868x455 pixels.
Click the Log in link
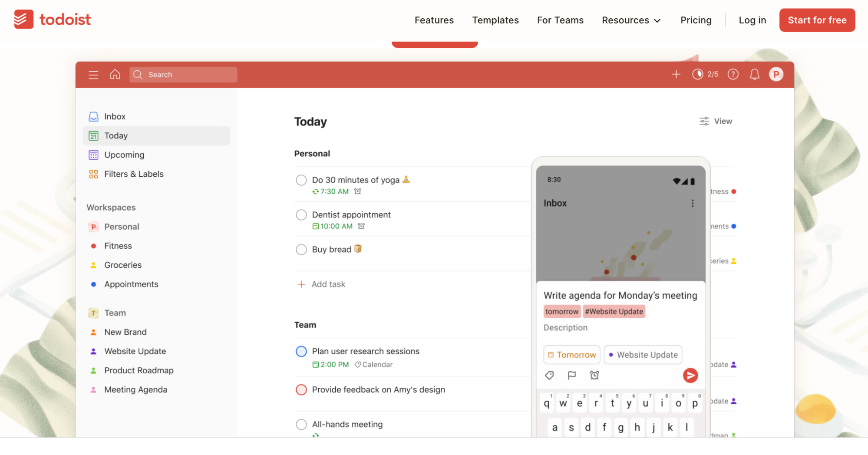752,20
